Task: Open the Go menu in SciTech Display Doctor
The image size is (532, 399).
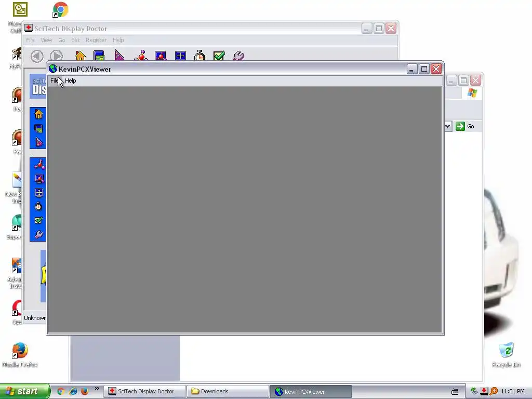Action: 61,40
